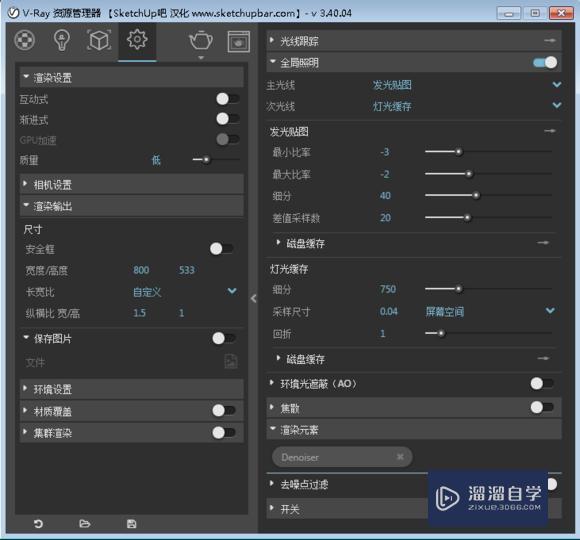The width and height of the screenshot is (580, 540).
Task: Open the Geometry tab cube icon
Action: pyautogui.click(x=99, y=40)
